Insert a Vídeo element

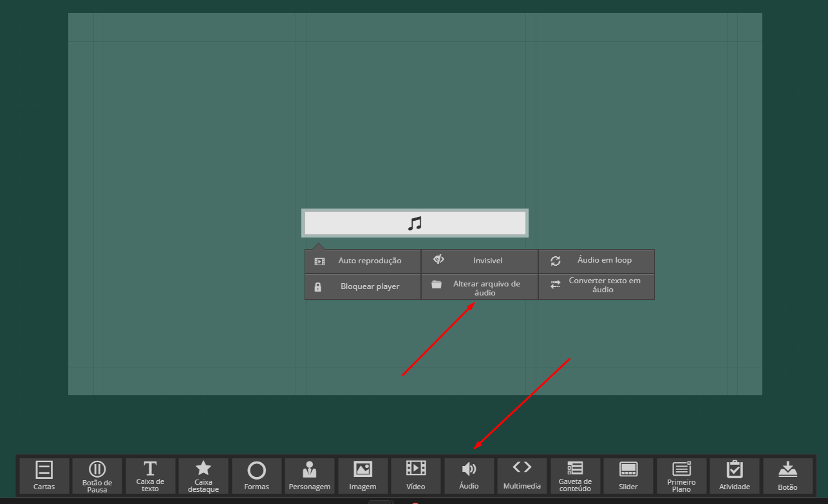416,476
